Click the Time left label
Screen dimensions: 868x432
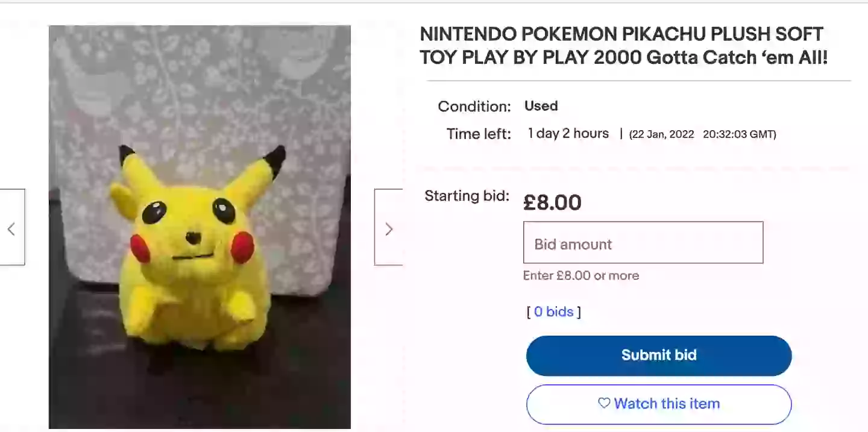[478, 134]
